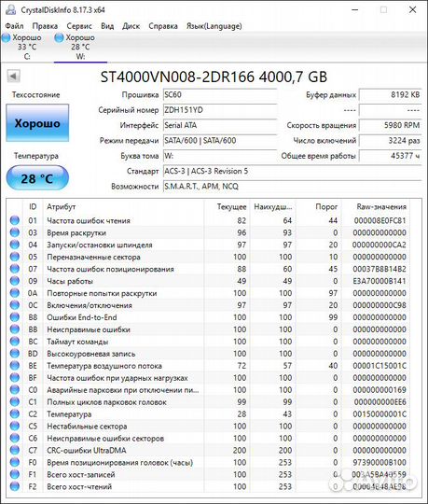Click the Возможности field S.M.A.R.T., APM, NCQ
This screenshot has height=504, width=428.
click(292, 187)
